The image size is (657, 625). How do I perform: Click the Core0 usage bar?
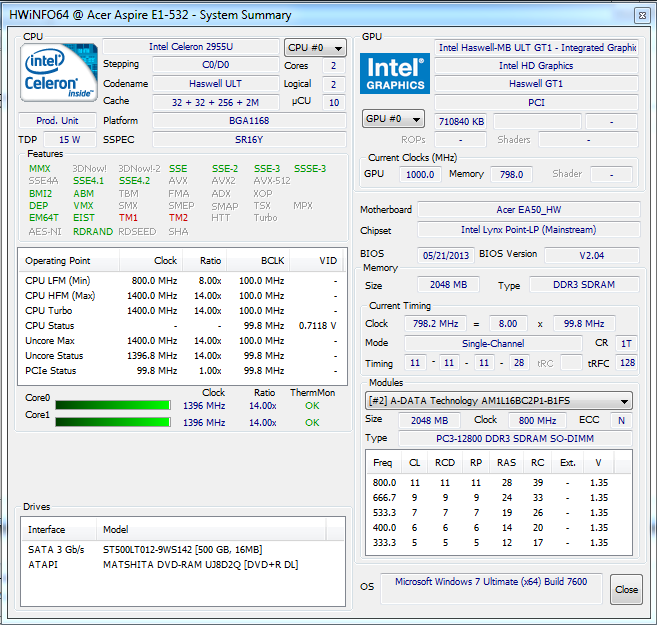coord(113,405)
